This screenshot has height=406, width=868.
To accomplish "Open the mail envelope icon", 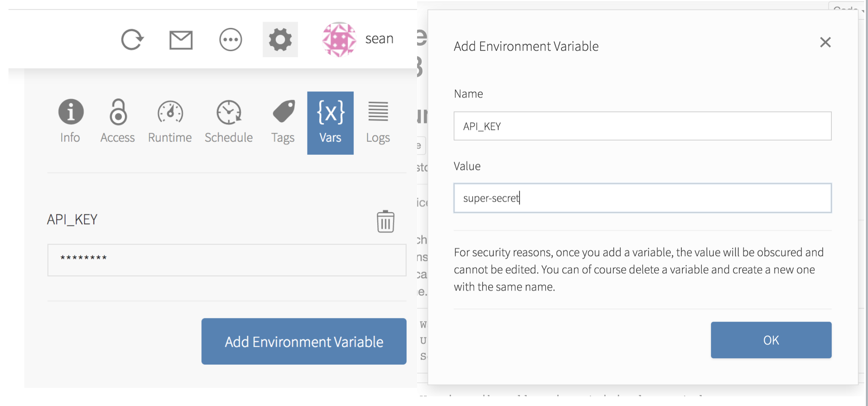I will click(x=181, y=39).
